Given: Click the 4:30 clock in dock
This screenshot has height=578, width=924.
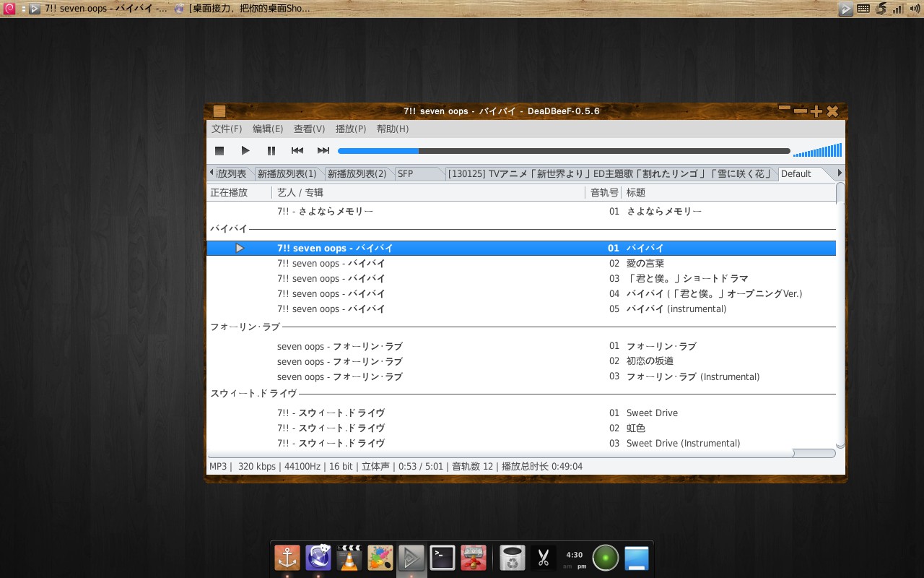Looking at the screenshot, I should pos(575,558).
